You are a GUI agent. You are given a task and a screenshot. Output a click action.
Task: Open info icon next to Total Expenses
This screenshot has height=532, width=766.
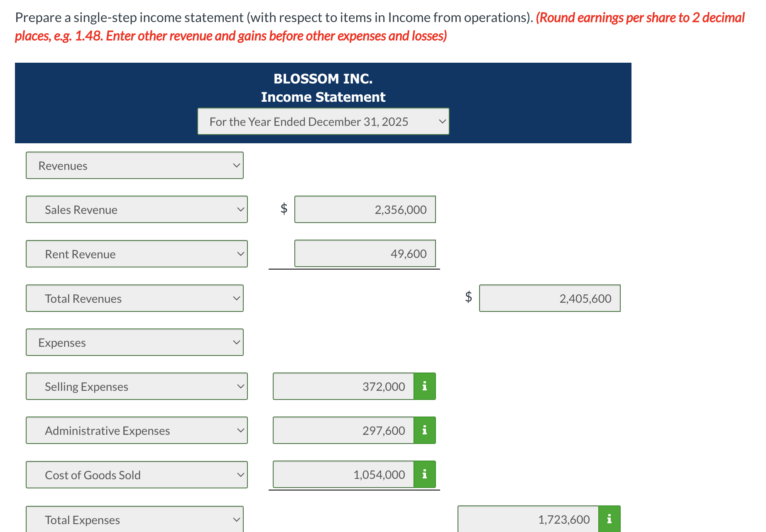609,518
